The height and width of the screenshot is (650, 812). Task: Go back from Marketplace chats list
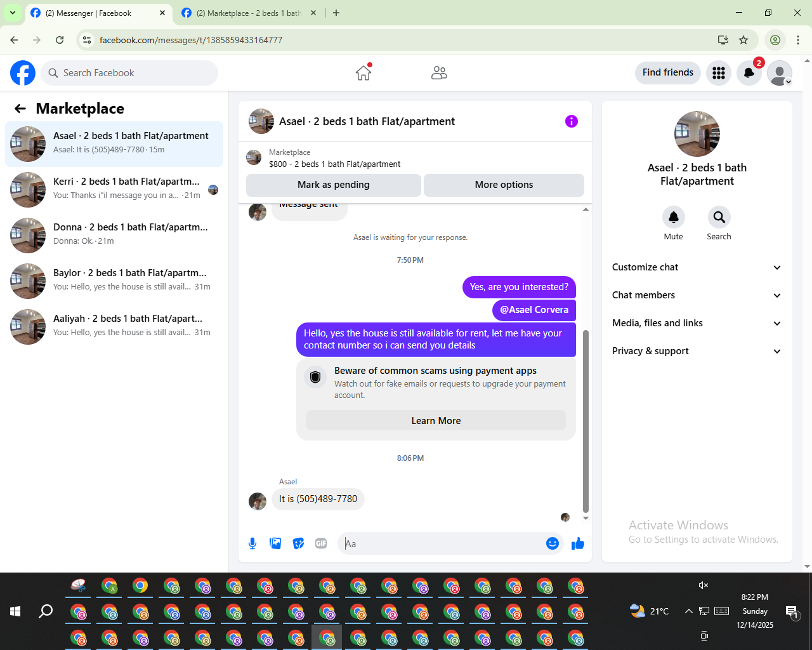pos(20,109)
